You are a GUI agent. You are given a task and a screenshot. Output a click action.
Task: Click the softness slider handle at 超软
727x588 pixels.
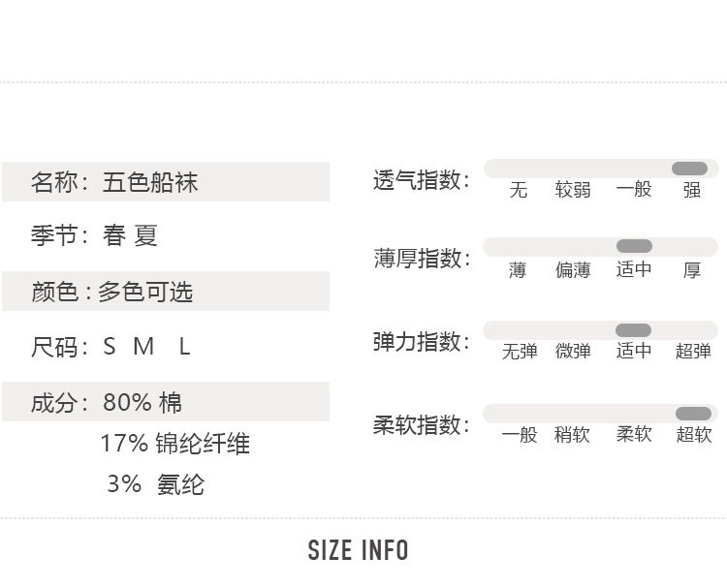[693, 414]
